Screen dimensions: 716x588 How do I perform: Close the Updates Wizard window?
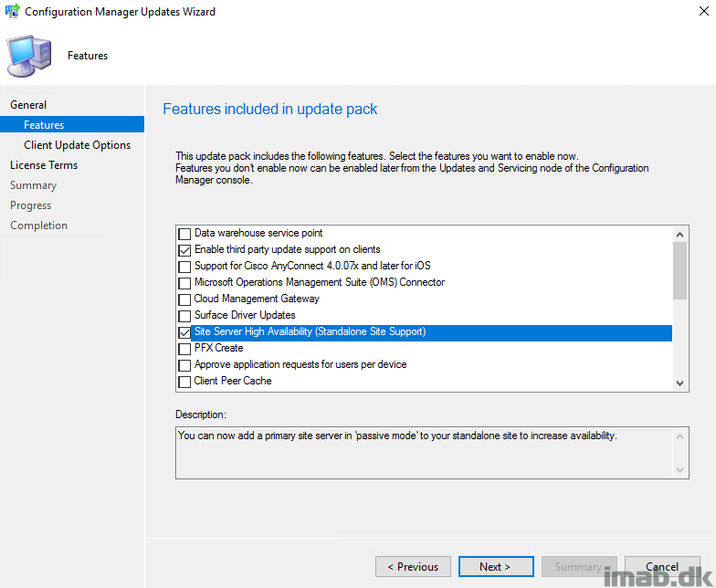pos(703,11)
